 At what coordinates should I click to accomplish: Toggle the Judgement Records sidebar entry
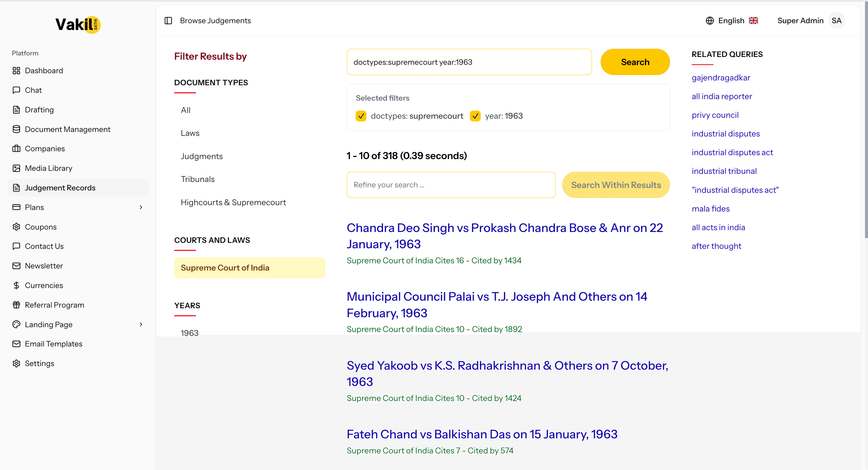(x=60, y=188)
